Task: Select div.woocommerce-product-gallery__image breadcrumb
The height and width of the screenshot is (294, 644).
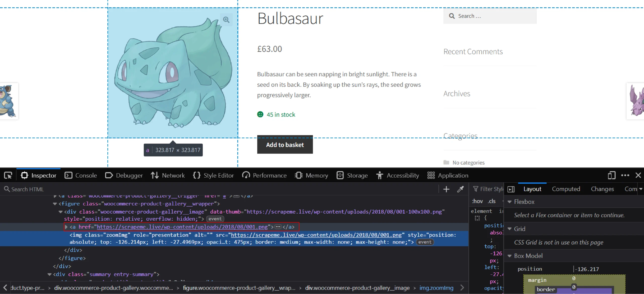Action: 357,288
